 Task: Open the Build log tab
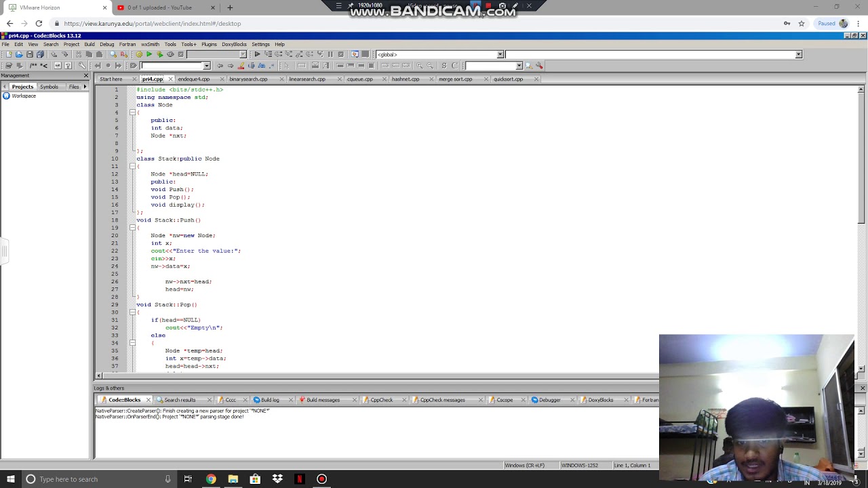click(x=270, y=400)
